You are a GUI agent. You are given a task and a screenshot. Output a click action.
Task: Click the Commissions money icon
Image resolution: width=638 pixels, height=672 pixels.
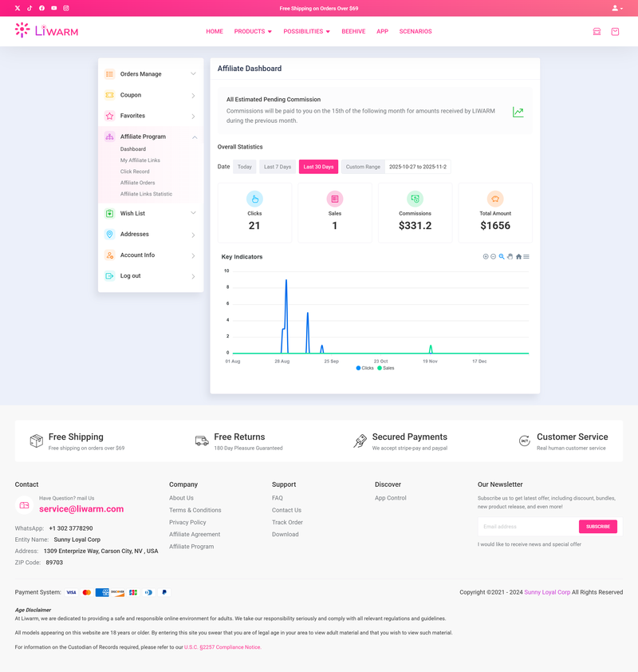pyautogui.click(x=415, y=199)
